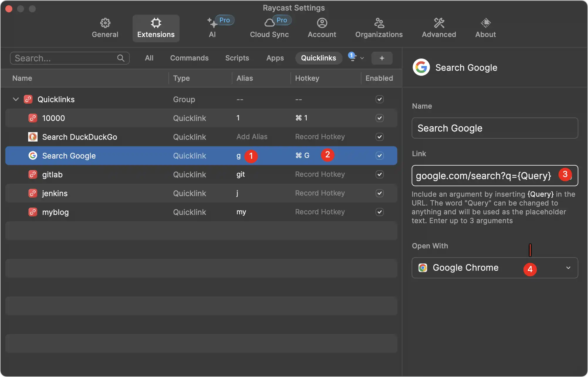The width and height of the screenshot is (588, 377).
Task: Open the Organizations people icon
Action: pyautogui.click(x=379, y=23)
